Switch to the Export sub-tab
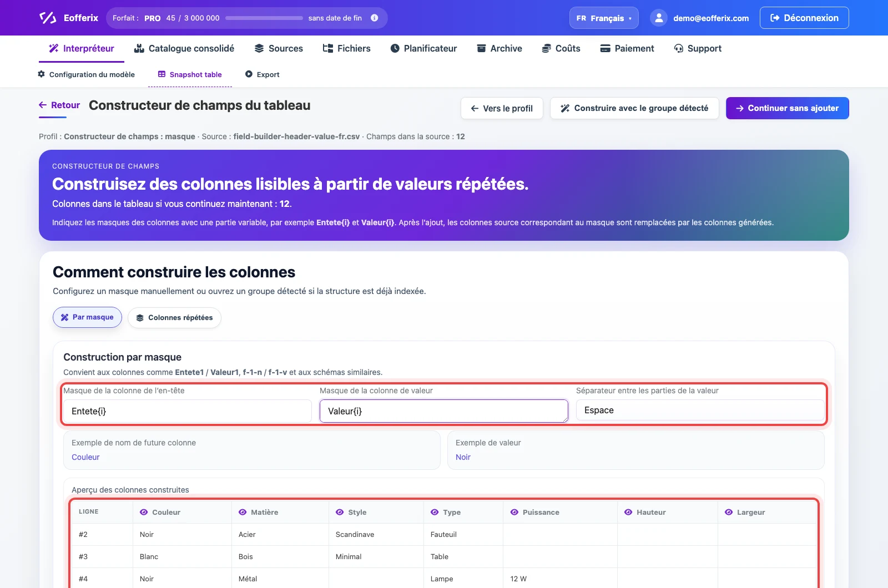The image size is (888, 588). (263, 74)
